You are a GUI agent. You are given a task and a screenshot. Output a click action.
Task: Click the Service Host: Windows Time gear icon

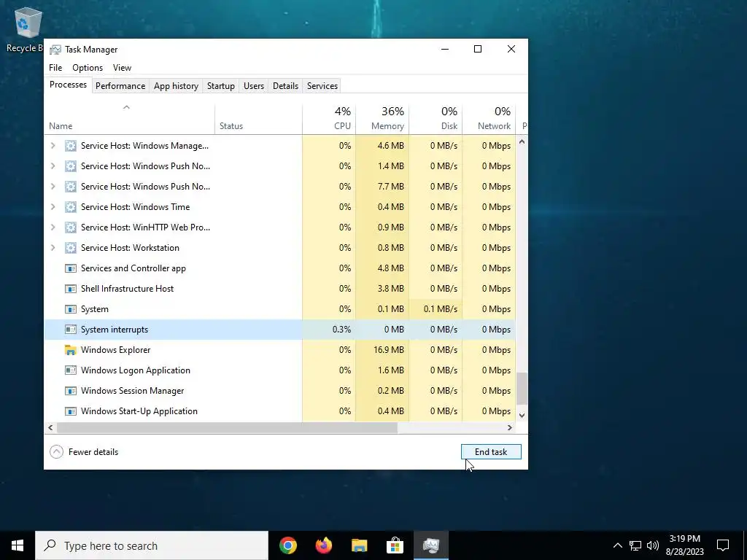click(71, 207)
